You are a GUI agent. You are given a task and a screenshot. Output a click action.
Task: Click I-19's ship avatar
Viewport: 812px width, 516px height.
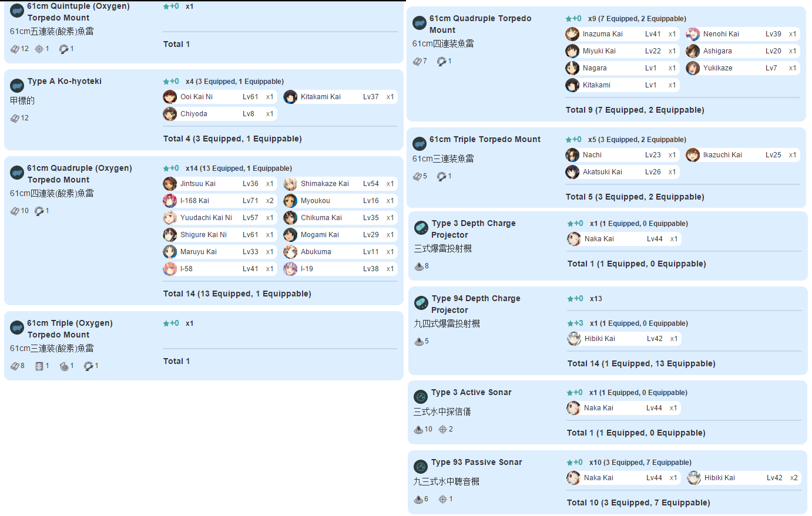click(x=290, y=269)
